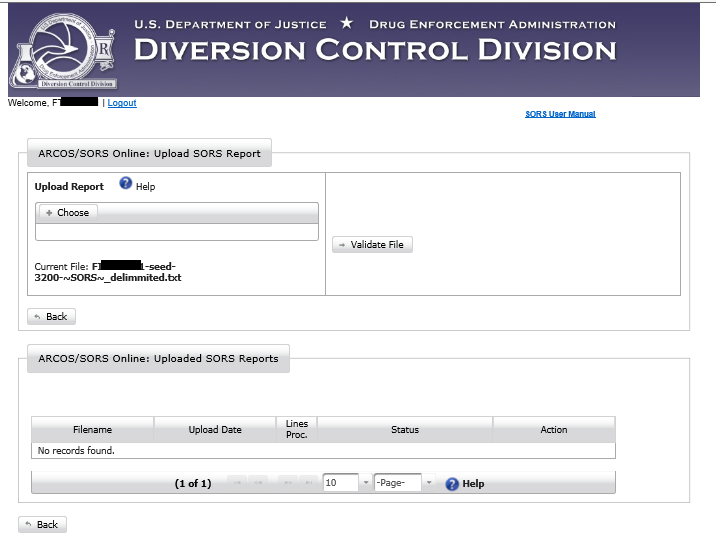Click the 'No records found.' row
The image size is (716, 547).
point(323,451)
